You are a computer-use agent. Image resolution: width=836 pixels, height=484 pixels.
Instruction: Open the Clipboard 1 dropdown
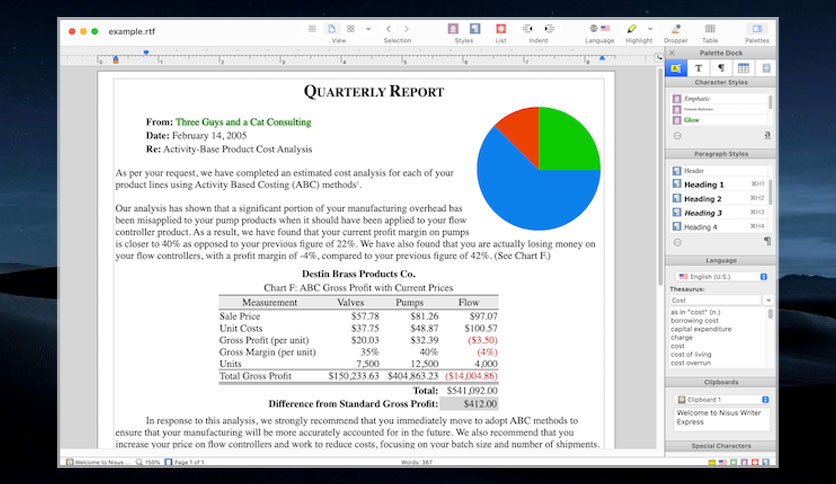722,400
